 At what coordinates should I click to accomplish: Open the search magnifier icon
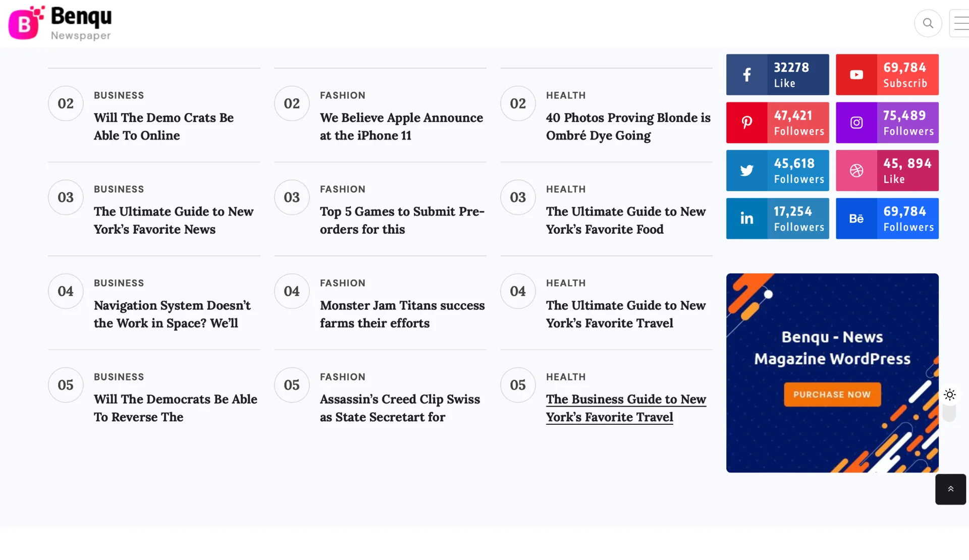pyautogui.click(x=928, y=23)
